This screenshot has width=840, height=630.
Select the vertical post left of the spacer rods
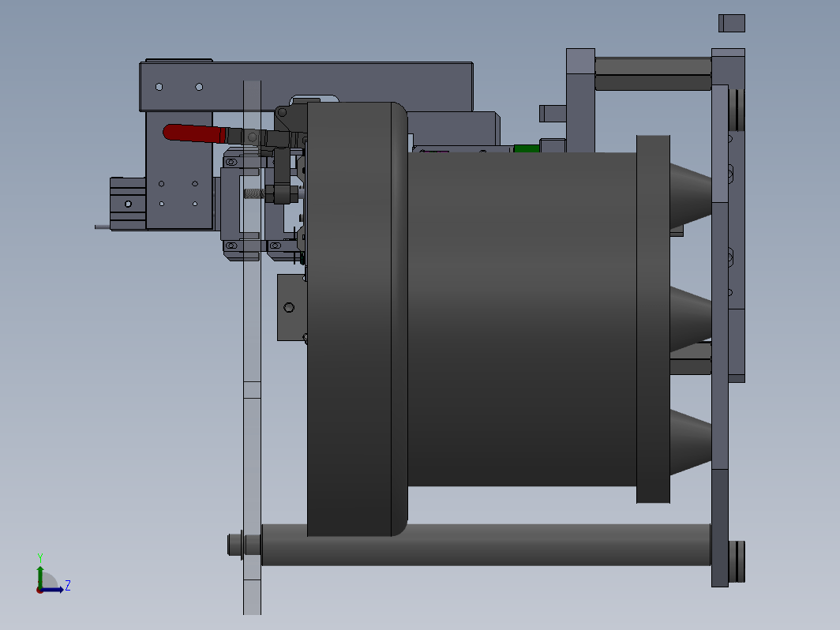pyautogui.click(x=581, y=101)
